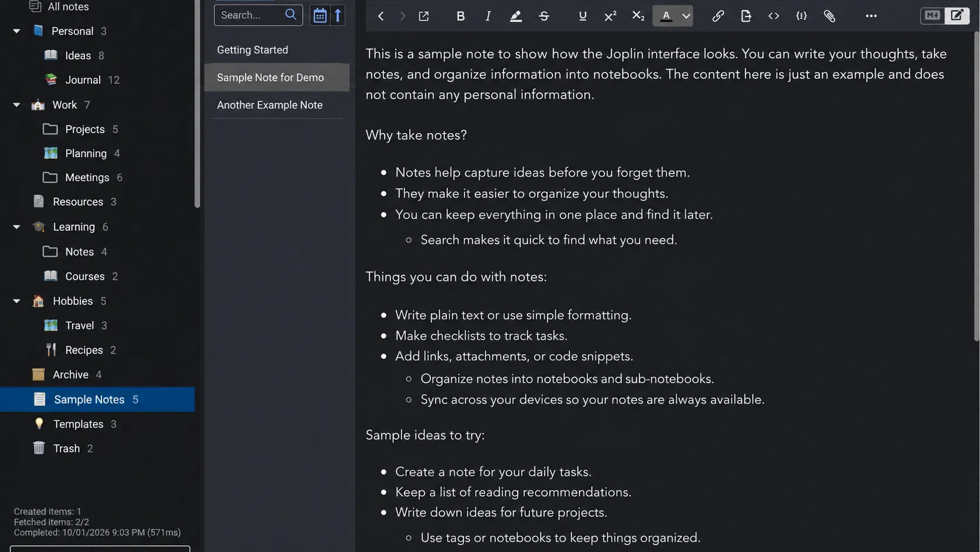Image resolution: width=980 pixels, height=552 pixels.
Task: Go back with the left arrow
Action: click(x=381, y=16)
